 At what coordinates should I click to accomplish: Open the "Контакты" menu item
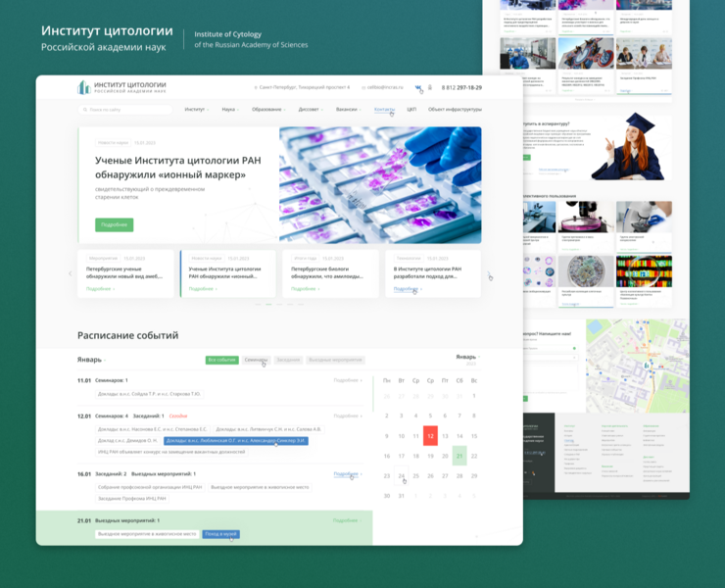(x=384, y=110)
